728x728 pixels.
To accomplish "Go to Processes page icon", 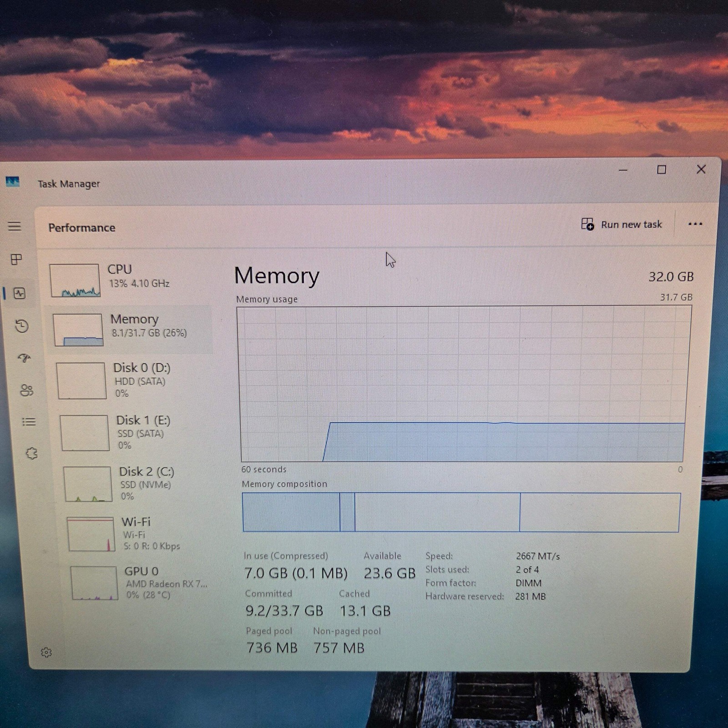I will click(16, 259).
